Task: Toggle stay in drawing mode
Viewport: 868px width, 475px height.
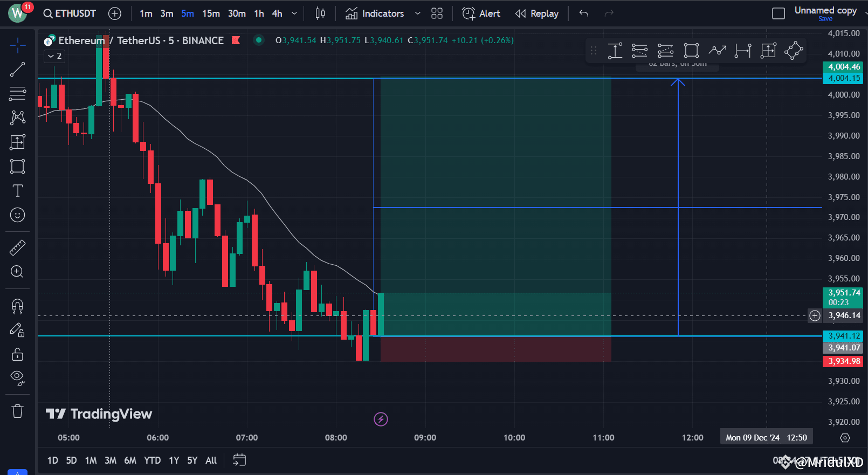Action: tap(18, 330)
